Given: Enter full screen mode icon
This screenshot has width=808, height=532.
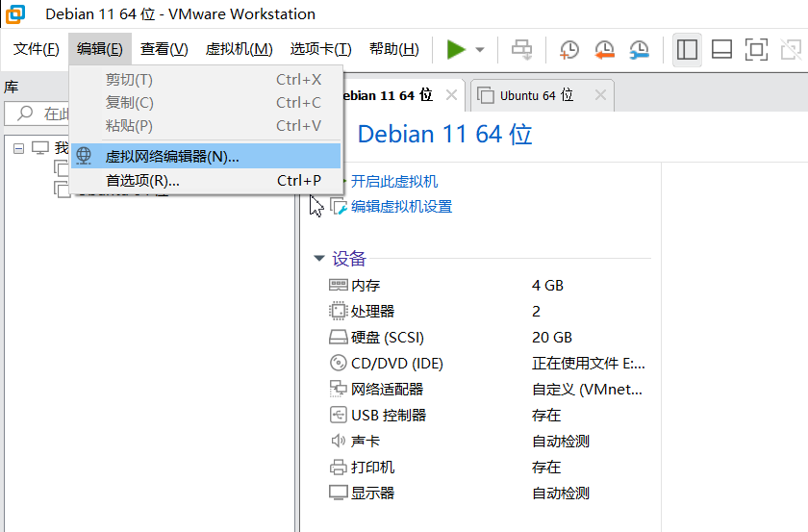Looking at the screenshot, I should click(756, 50).
